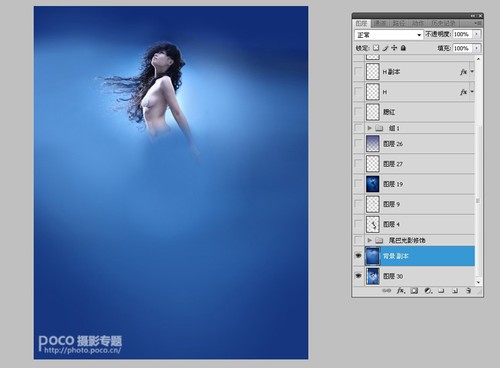Select the 图层 19 layer thumbnail
The width and height of the screenshot is (500, 368).
[x=373, y=184]
